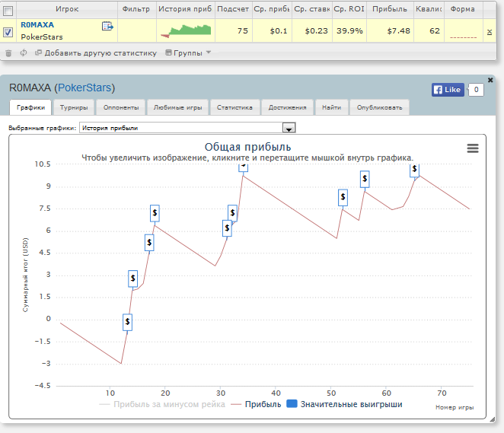The image size is (504, 433).
Task: Click the 39.9% ROI cell
Action: pos(349,31)
